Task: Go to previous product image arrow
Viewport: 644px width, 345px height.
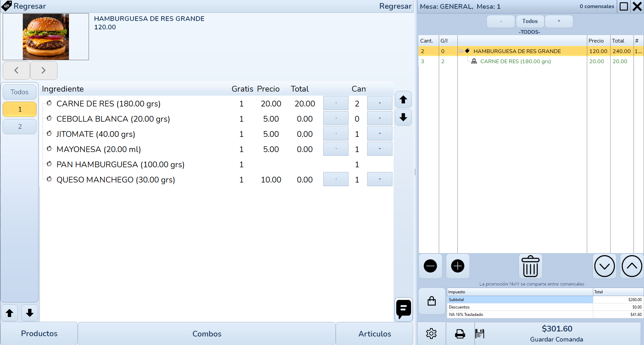Action: pyautogui.click(x=17, y=70)
